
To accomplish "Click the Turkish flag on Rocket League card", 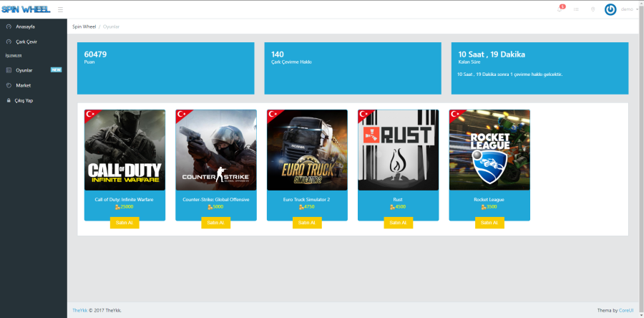I will point(454,115).
